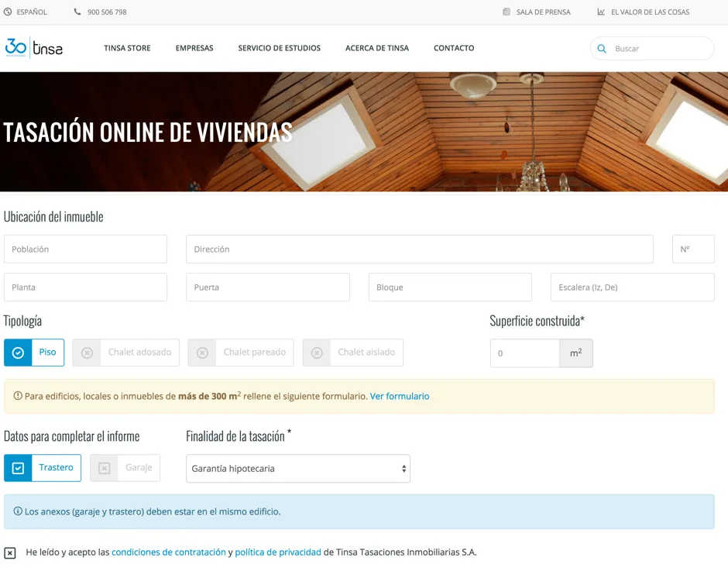Click the Planta input field
The image size is (728, 568).
pyautogui.click(x=85, y=287)
